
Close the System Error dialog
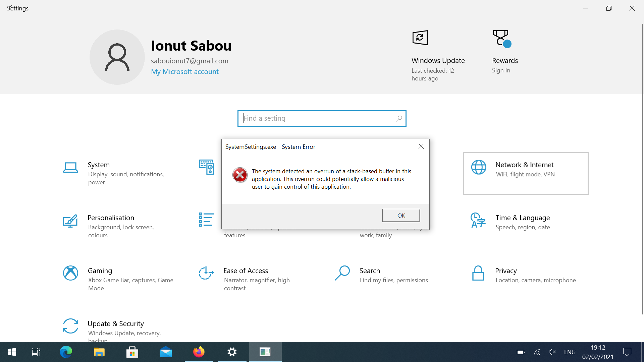click(x=421, y=146)
